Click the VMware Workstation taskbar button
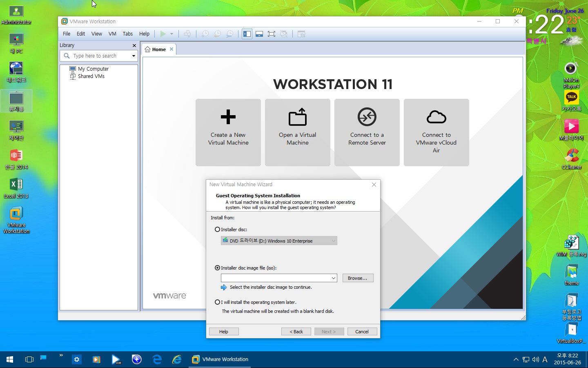The image size is (588, 368). 220,359
